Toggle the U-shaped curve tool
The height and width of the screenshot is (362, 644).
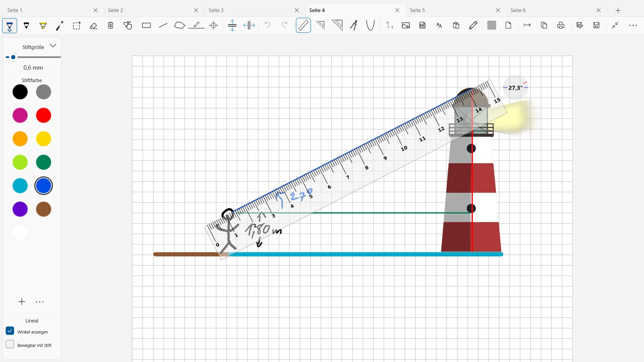click(x=370, y=25)
